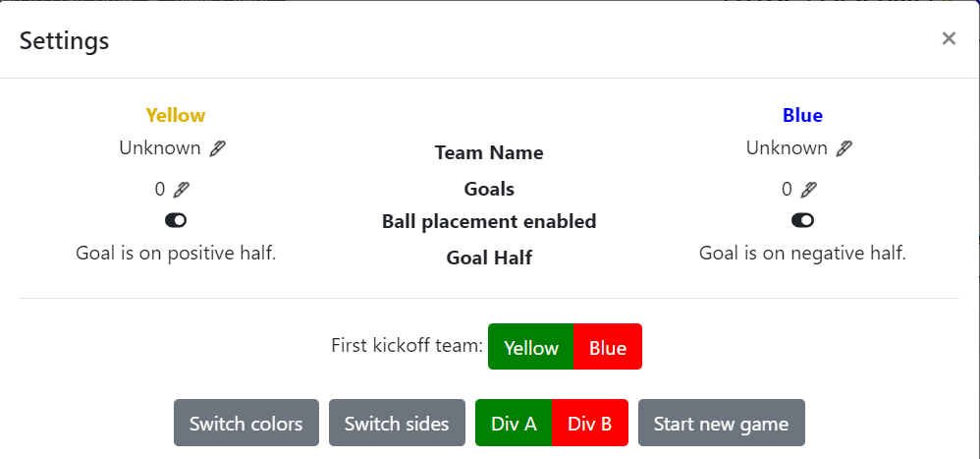Start new game
Image resolution: width=980 pixels, height=459 pixels.
[721, 424]
